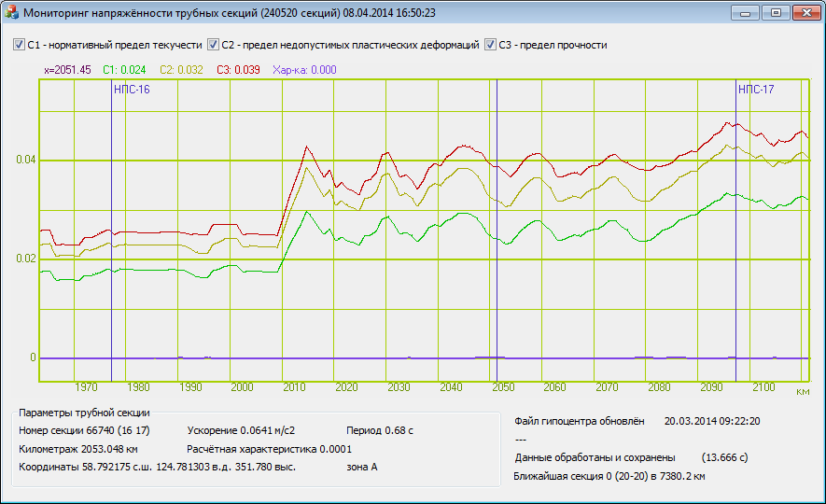This screenshot has width=826, height=504.
Task: Click the application icon in the title bar
Action: [x=11, y=13]
